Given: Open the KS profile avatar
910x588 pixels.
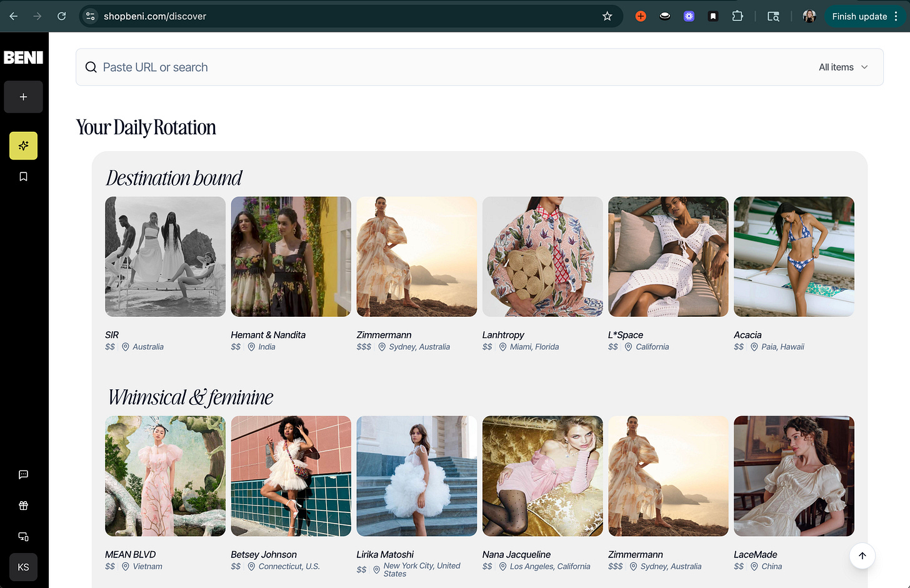Looking at the screenshot, I should coord(23,567).
